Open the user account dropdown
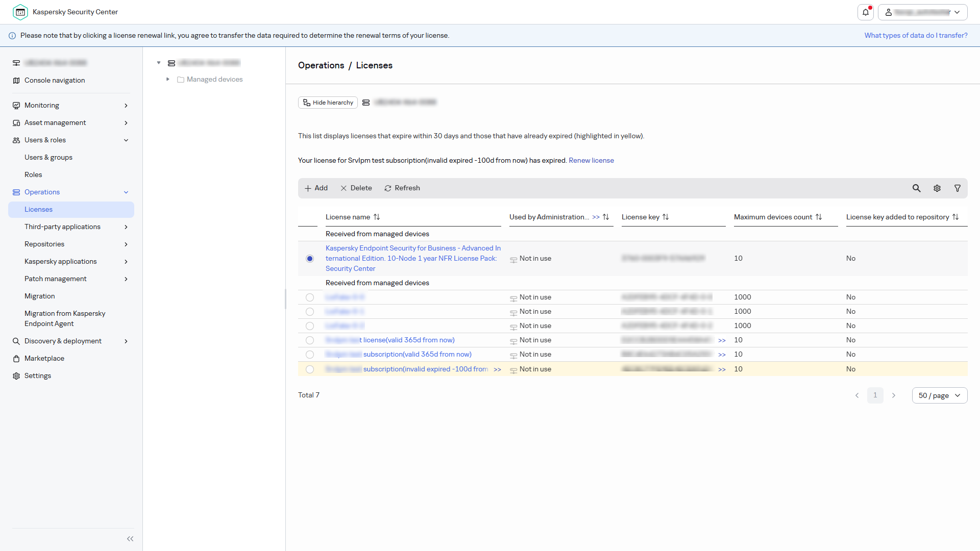This screenshot has height=551, width=980. pos(923,12)
